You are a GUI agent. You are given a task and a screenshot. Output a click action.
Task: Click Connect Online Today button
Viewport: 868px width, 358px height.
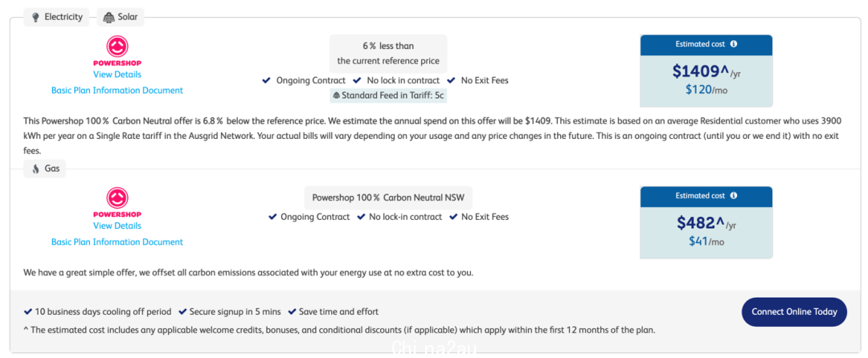coord(794,311)
